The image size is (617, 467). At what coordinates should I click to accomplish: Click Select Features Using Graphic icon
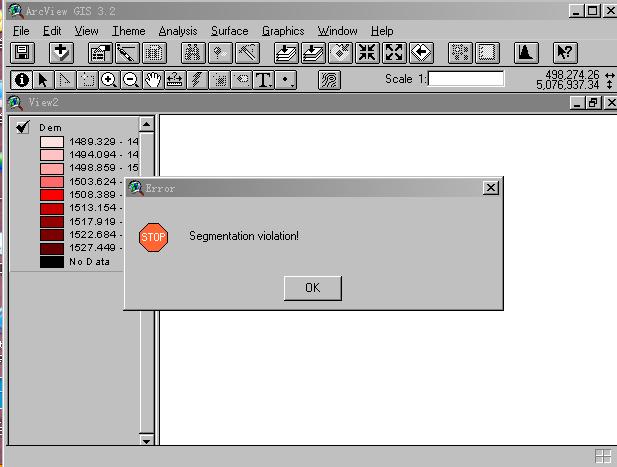tap(460, 53)
